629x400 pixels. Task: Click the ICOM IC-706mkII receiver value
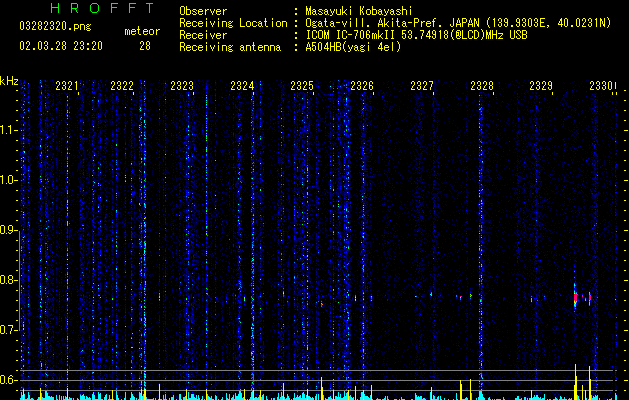(416, 35)
